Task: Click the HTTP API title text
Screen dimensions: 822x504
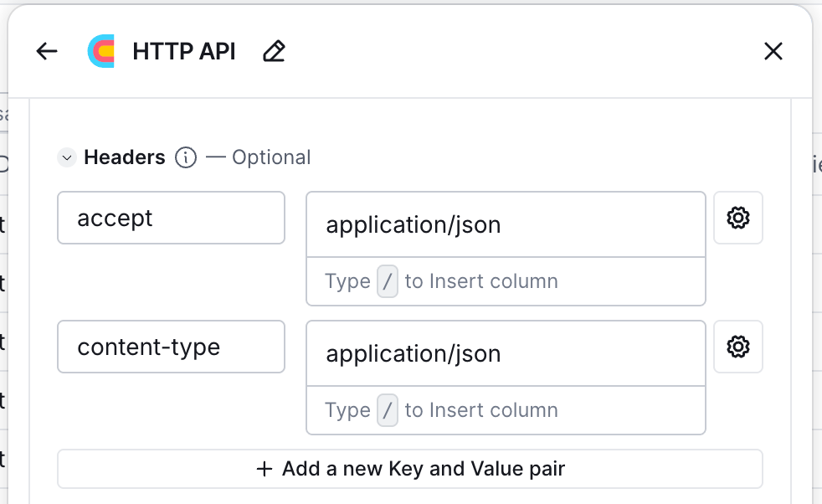Action: [184, 52]
